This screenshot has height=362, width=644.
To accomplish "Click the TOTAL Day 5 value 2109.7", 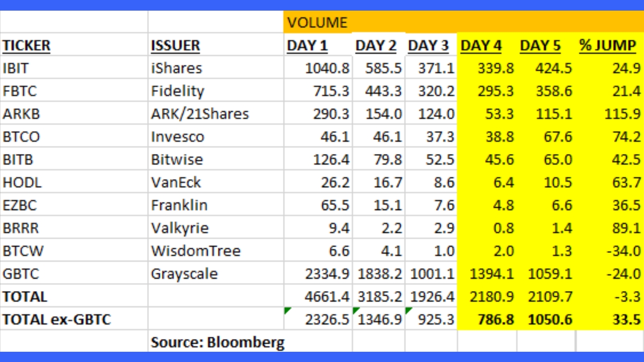I will 550,297.
